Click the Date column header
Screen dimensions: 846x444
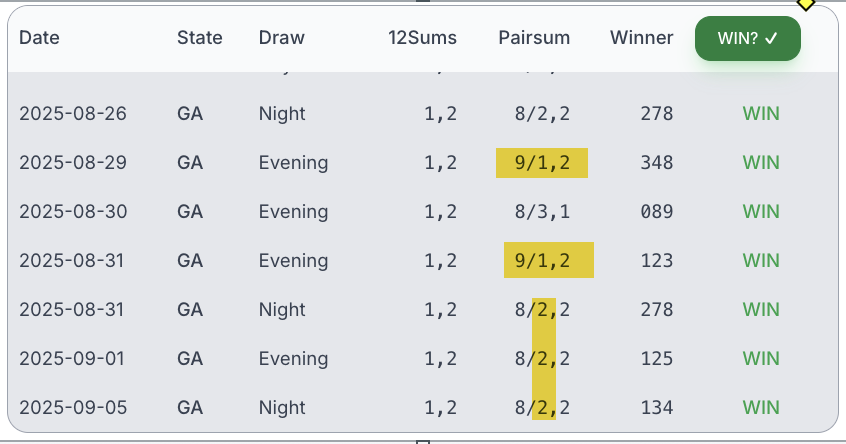39,38
